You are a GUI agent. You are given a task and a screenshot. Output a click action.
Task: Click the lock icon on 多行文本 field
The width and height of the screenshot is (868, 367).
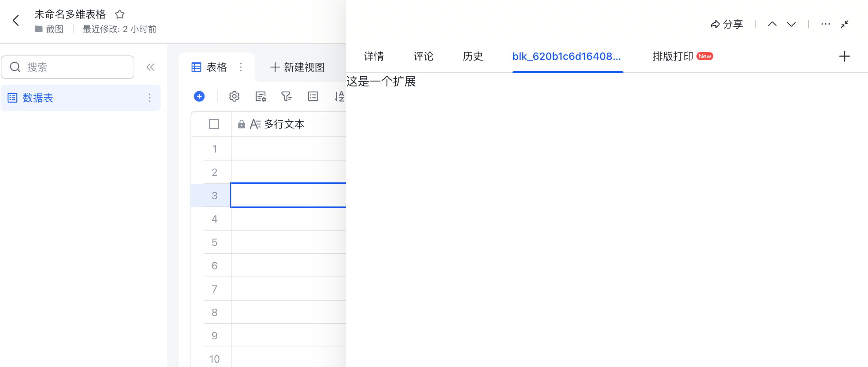(x=241, y=124)
